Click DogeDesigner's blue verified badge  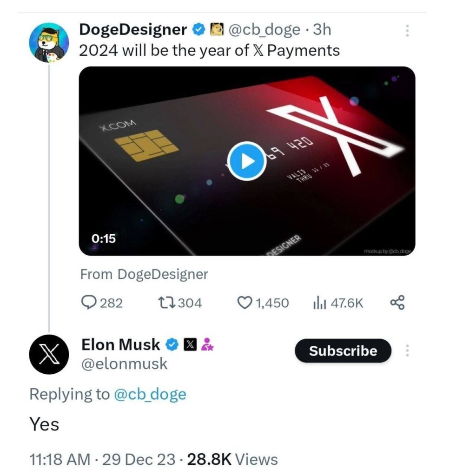coord(199,30)
